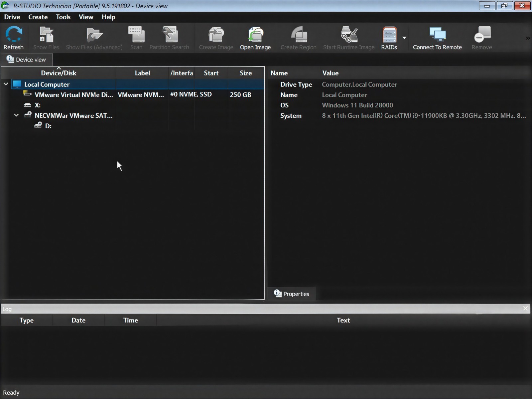532x399 pixels.
Task: Open the RAIDs dropdown arrow
Action: click(x=404, y=38)
